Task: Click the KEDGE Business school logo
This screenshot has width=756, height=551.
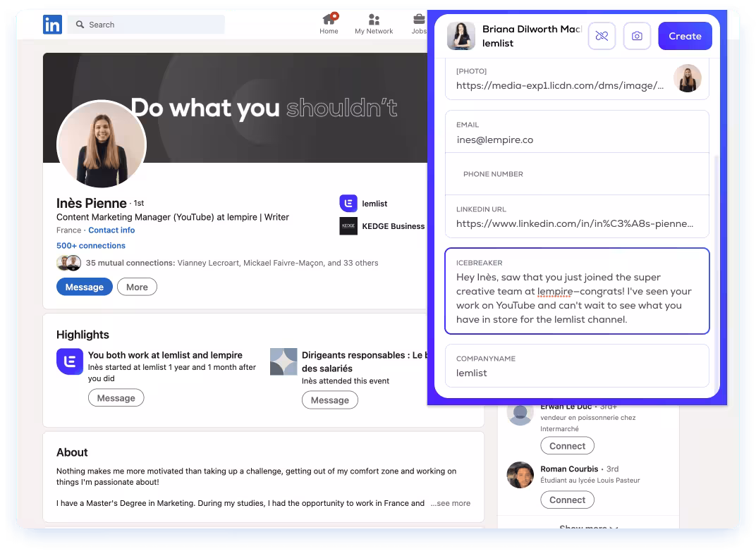Action: 348,226
